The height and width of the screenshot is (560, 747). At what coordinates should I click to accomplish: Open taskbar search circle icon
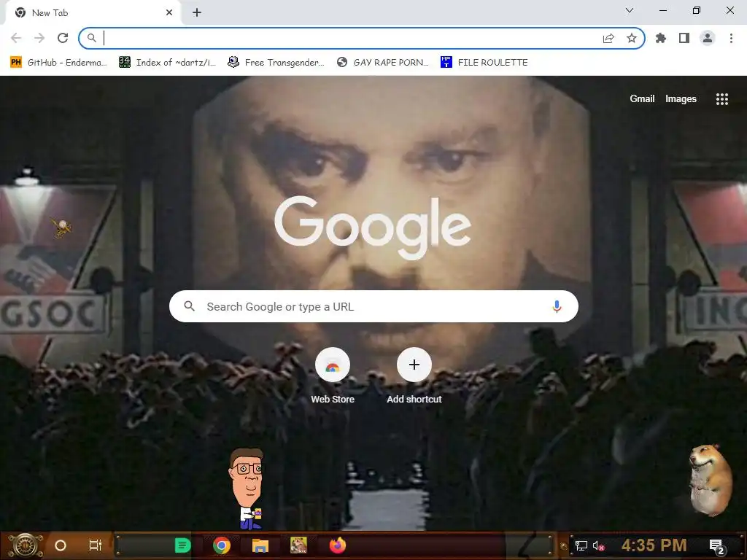pyautogui.click(x=61, y=545)
